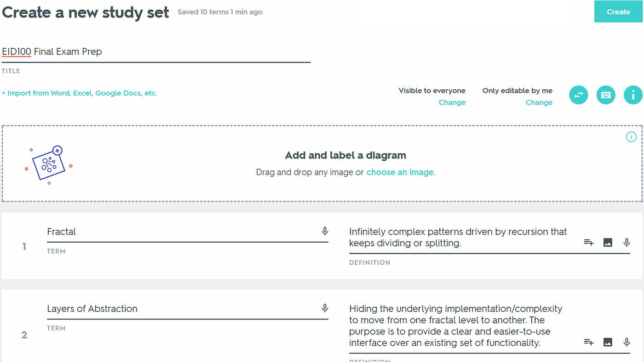644x362 pixels.
Task: Add an image to definition 2
Action: coord(608,342)
